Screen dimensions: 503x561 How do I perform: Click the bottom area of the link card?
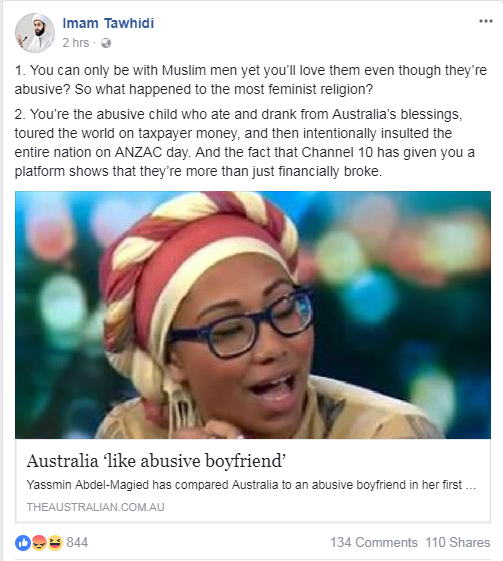[x=253, y=480]
